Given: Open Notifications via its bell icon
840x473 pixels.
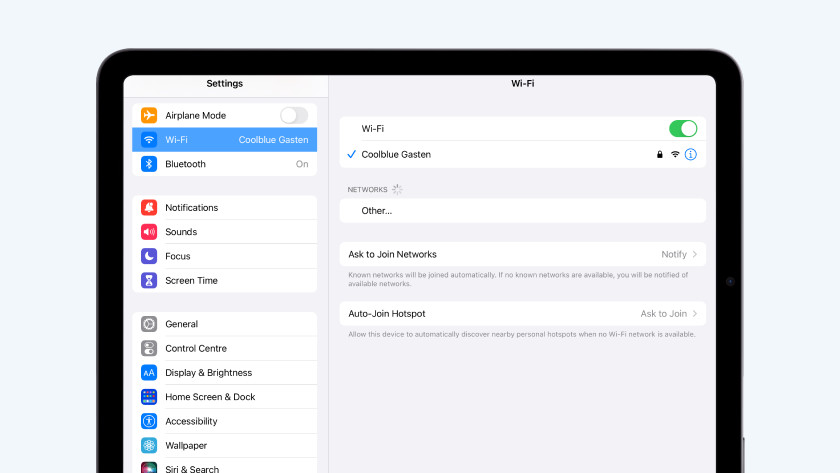Looking at the screenshot, I should click(149, 208).
